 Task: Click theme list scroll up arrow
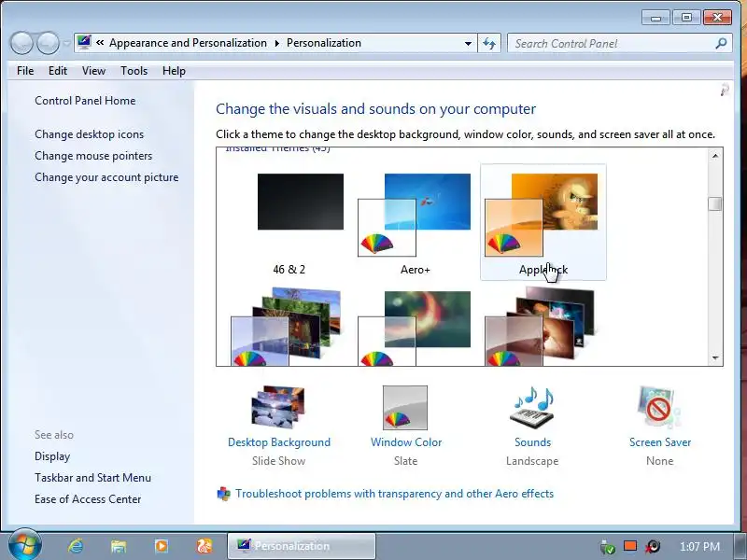click(715, 156)
